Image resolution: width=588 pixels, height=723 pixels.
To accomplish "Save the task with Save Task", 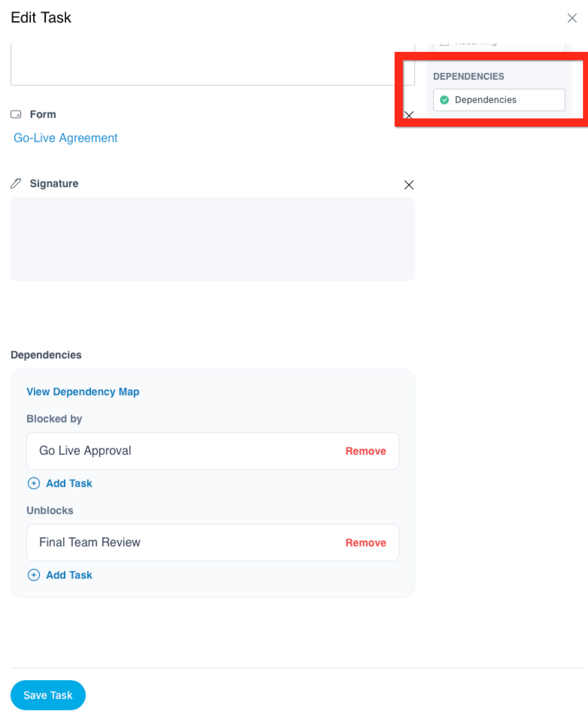I will point(48,695).
